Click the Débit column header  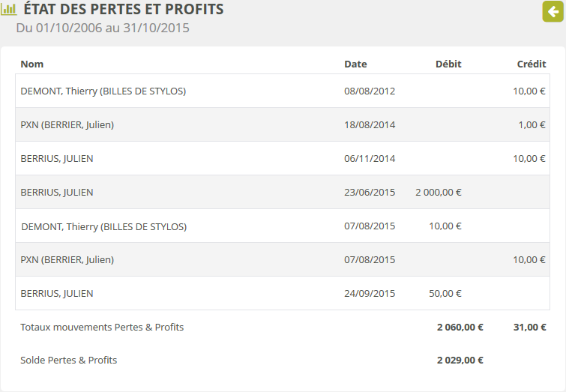tap(448, 64)
